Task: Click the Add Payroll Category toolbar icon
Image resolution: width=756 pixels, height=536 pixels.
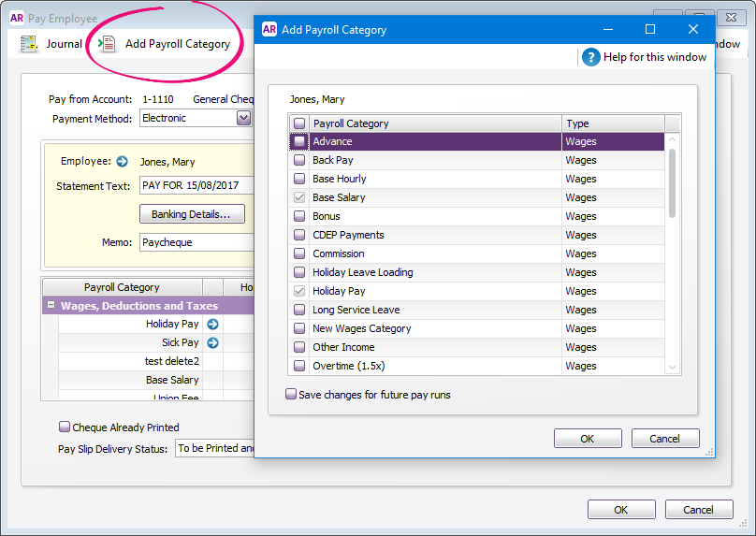Action: pyautogui.click(x=107, y=44)
